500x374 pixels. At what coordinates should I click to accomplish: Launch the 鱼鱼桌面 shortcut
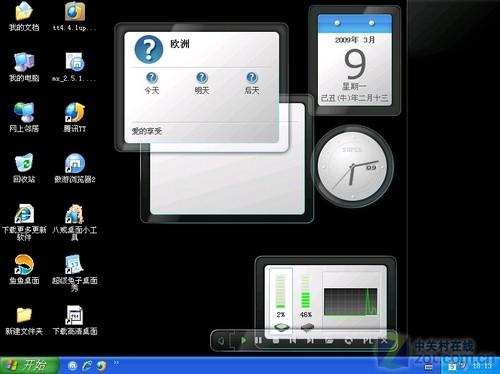click(x=24, y=269)
